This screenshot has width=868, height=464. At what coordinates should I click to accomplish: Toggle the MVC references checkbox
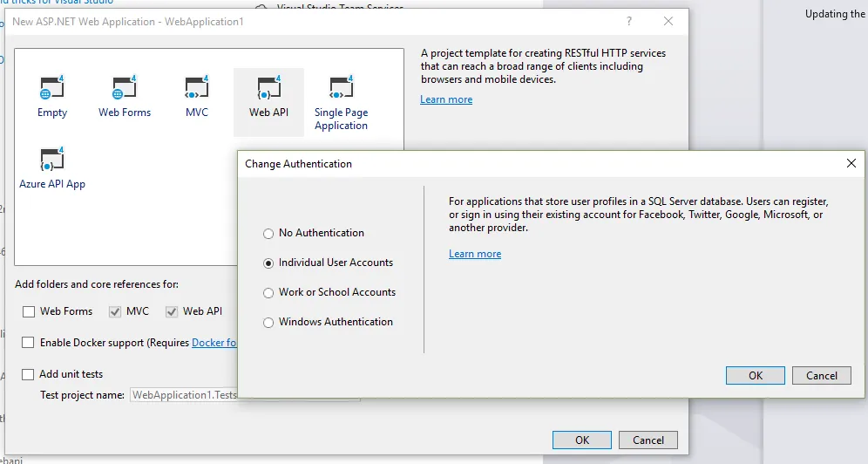tap(114, 311)
